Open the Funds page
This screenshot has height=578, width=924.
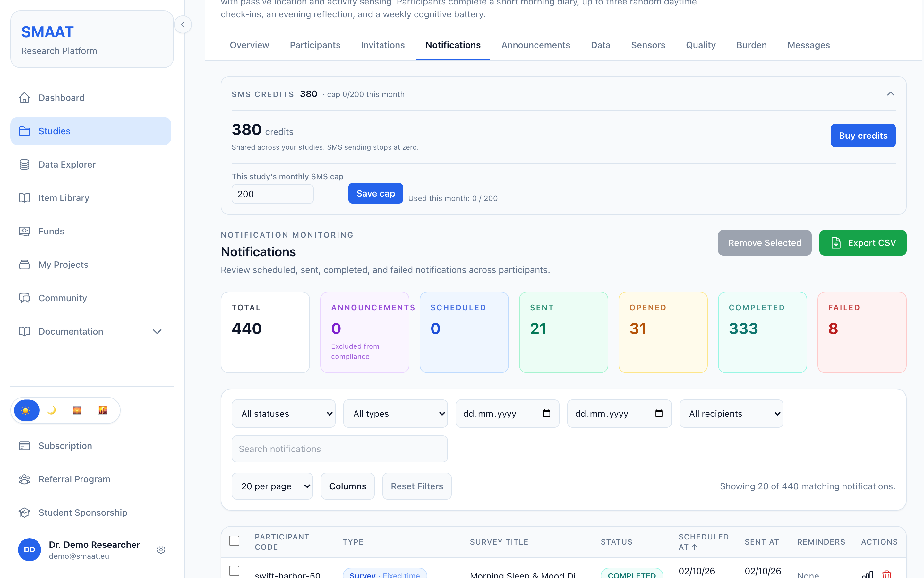(91, 231)
